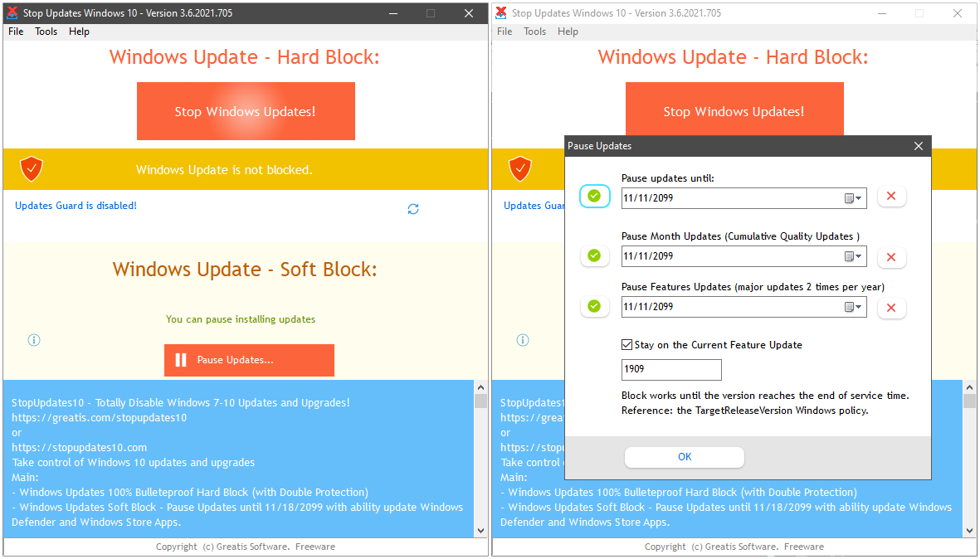Open calendar dropdown for Pause Features Updates
980x559 pixels.
pos(853,307)
